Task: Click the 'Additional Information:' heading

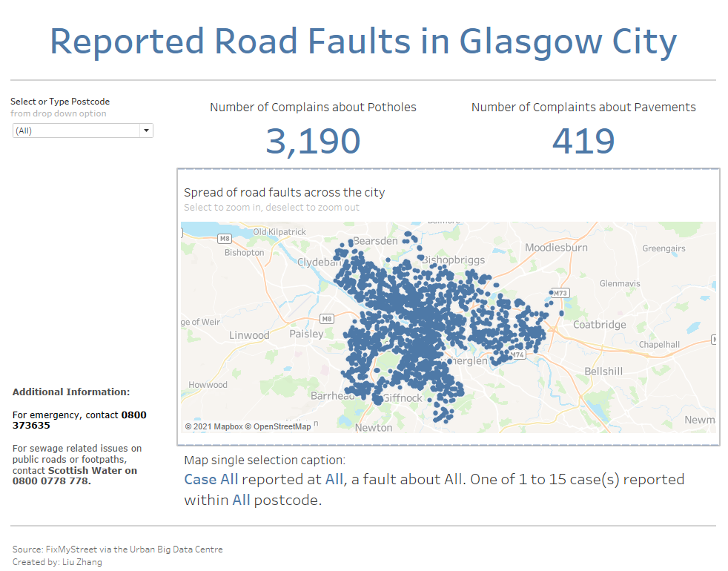Action: 71,392
